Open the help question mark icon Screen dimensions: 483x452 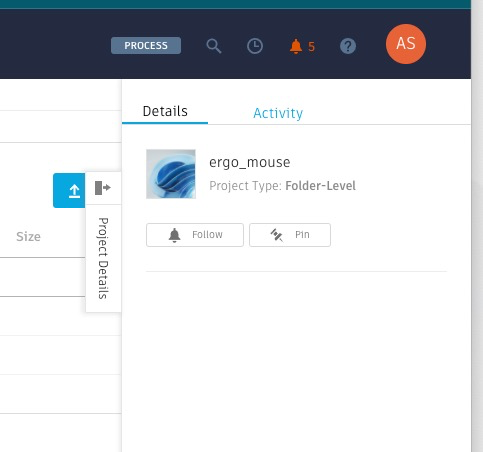point(348,46)
